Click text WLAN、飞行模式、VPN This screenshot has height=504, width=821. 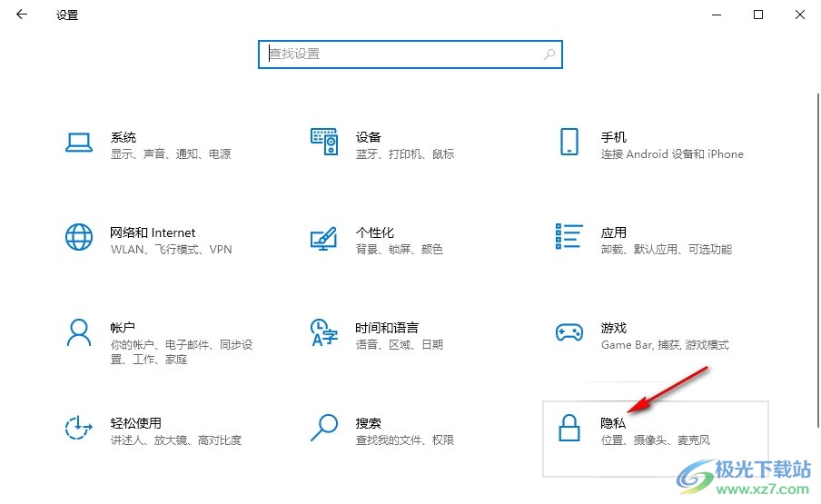pyautogui.click(x=172, y=249)
